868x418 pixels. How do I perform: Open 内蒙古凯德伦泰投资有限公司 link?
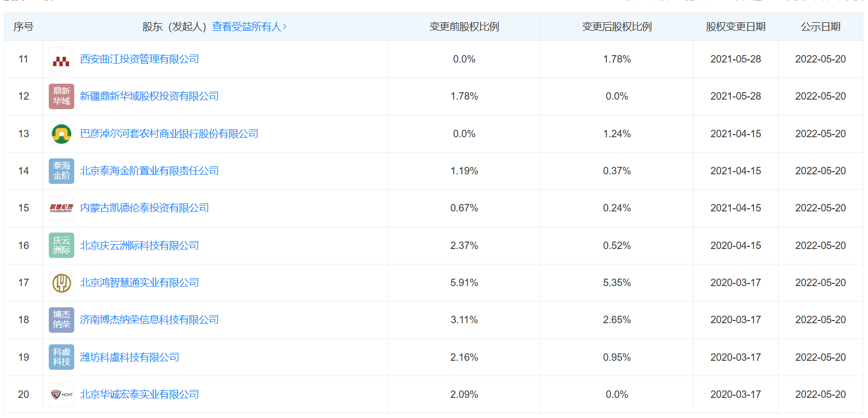144,208
